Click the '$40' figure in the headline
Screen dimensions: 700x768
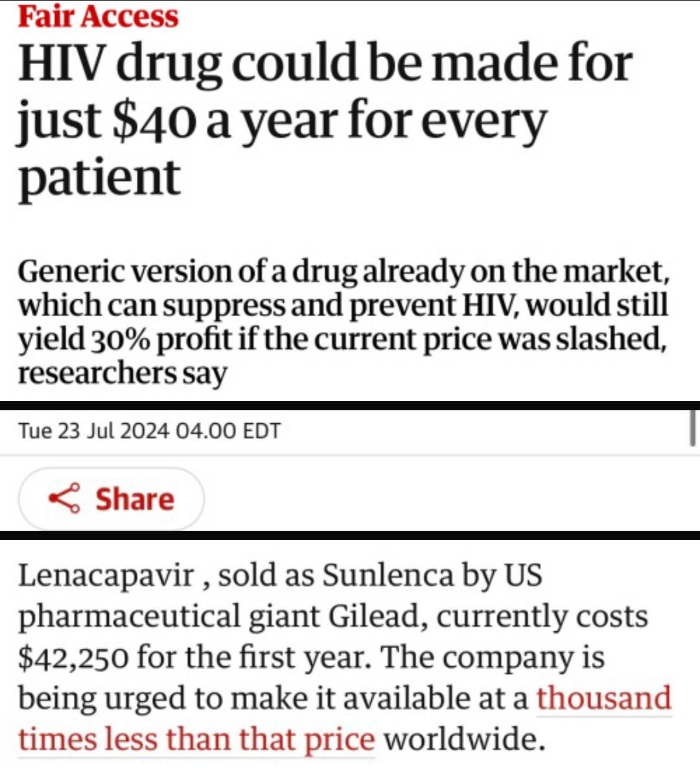pos(154,121)
